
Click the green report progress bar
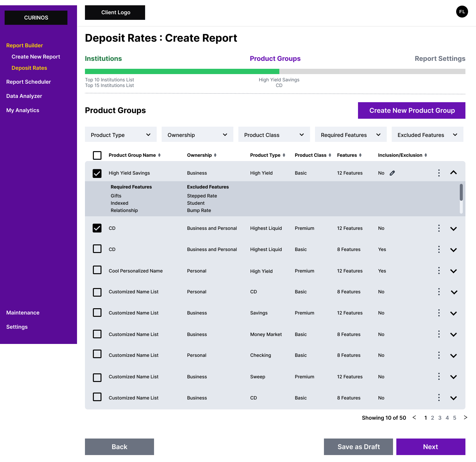(x=182, y=71)
